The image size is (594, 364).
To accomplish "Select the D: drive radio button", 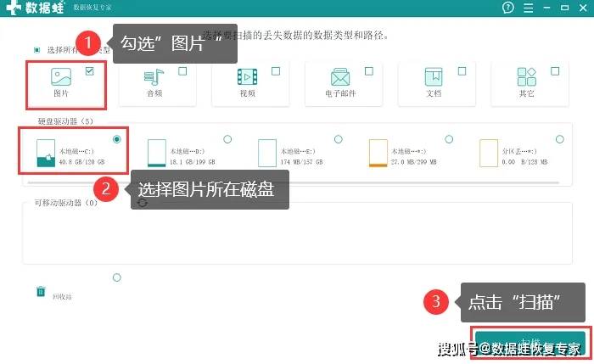I will (x=227, y=139).
